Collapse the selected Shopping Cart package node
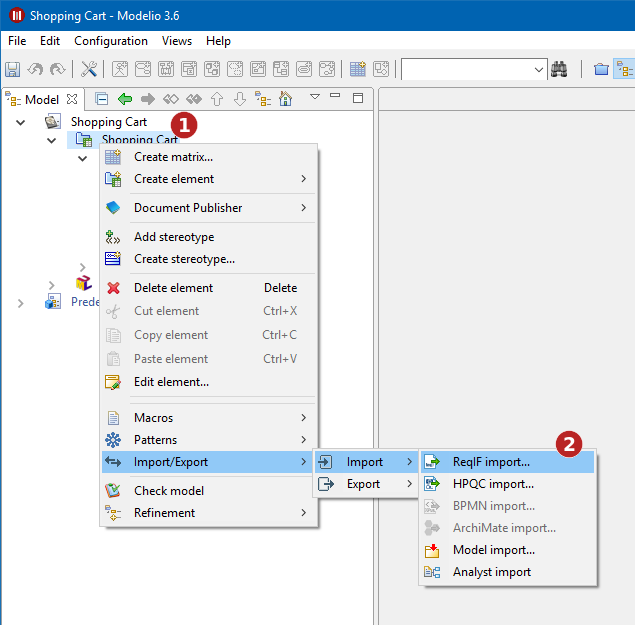Screen dimensions: 635x625 tap(51, 141)
